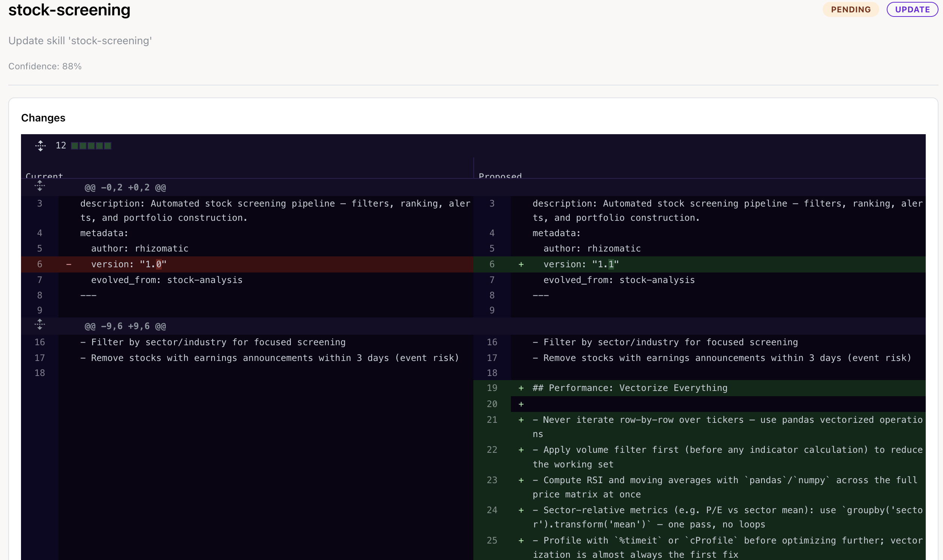Click line number 22 in the Proposed pane

tap(492, 450)
